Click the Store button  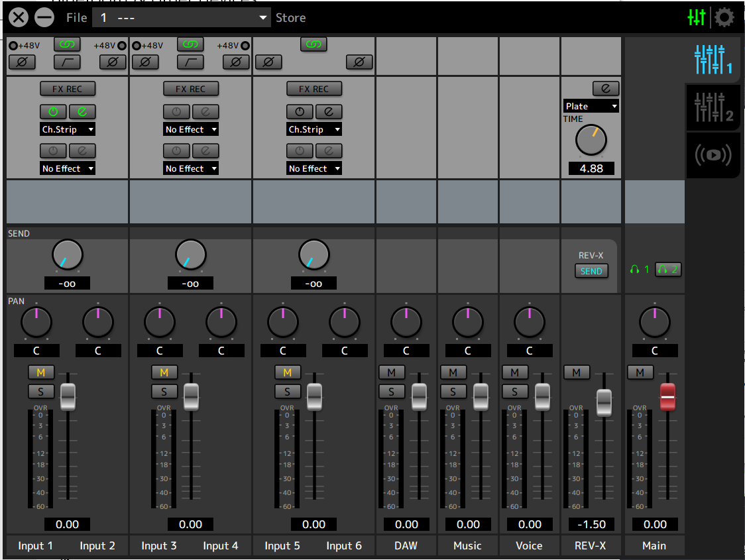(x=290, y=18)
